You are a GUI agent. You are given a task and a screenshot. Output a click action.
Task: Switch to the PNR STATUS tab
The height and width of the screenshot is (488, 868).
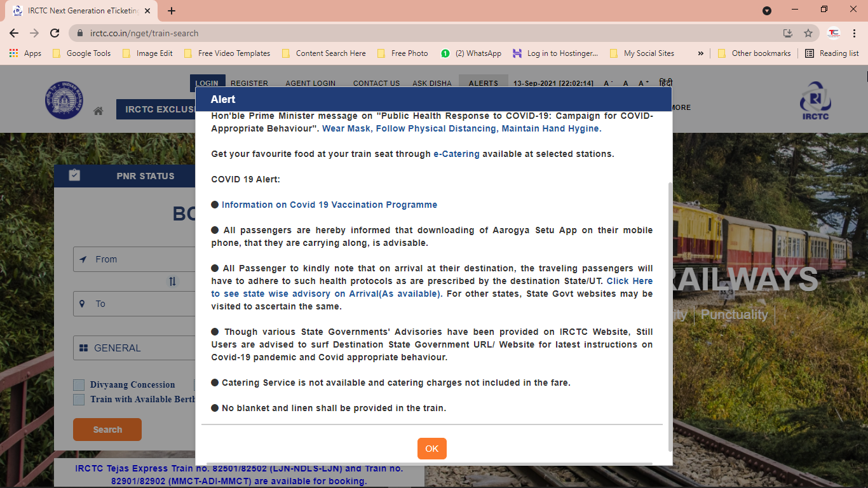(x=145, y=176)
